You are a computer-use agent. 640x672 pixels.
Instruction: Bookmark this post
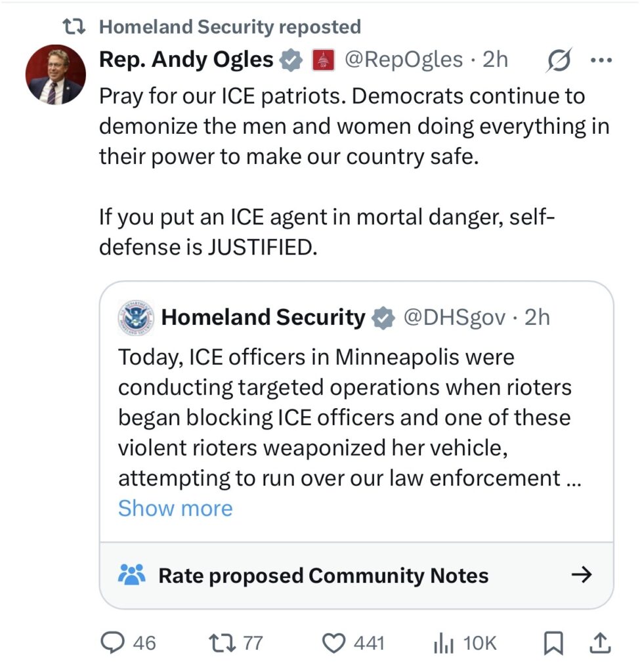554,643
